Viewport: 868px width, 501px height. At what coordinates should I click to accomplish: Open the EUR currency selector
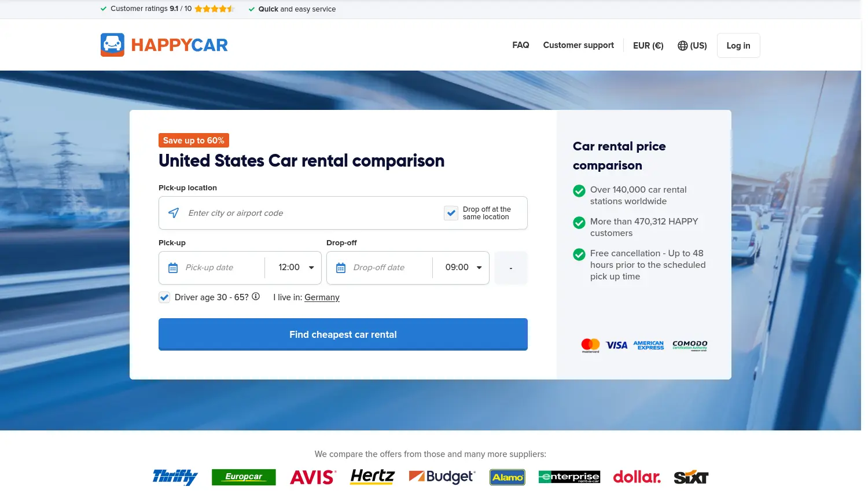[x=648, y=45]
